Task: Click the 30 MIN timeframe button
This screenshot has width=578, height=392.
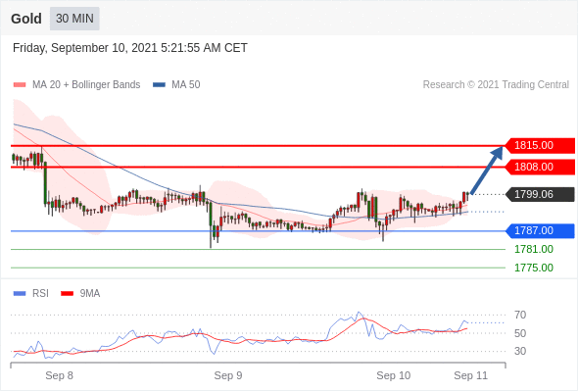Action: pyautogui.click(x=74, y=19)
